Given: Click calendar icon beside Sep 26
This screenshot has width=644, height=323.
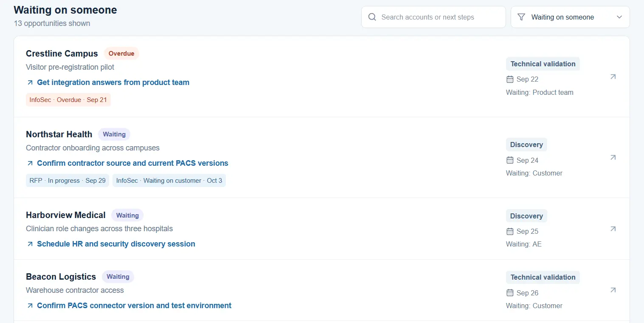Looking at the screenshot, I should pos(510,293).
